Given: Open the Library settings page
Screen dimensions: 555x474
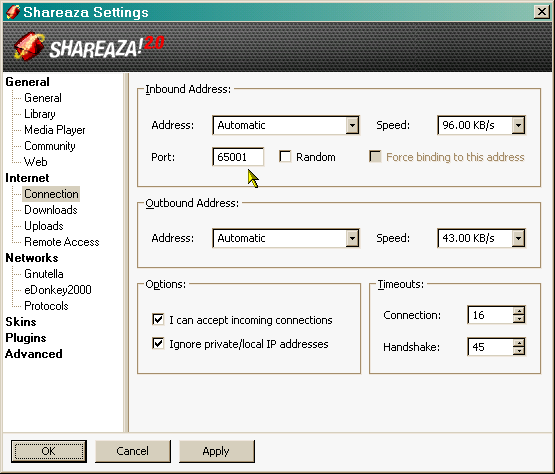Looking at the screenshot, I should click(x=40, y=114).
